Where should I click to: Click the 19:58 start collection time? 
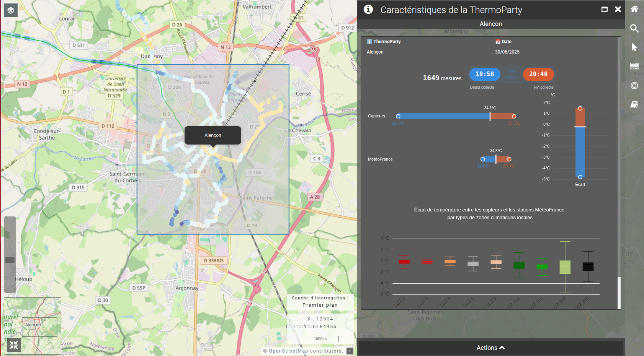click(485, 74)
